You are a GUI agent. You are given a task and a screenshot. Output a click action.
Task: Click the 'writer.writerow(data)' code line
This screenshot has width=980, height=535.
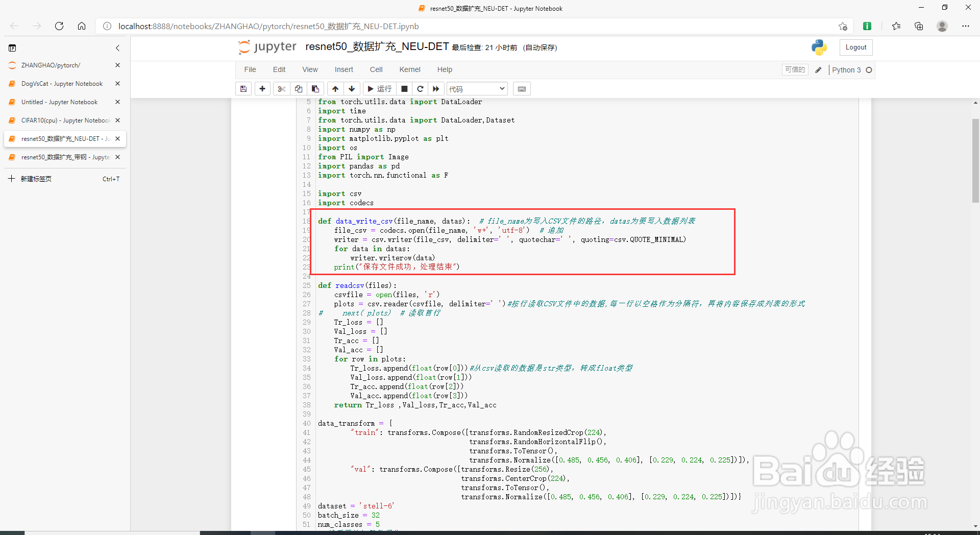pos(393,258)
